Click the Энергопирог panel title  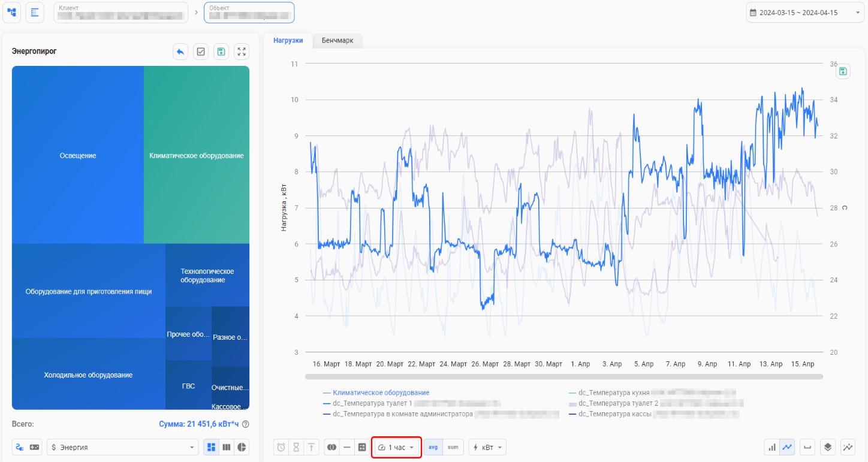click(x=34, y=52)
